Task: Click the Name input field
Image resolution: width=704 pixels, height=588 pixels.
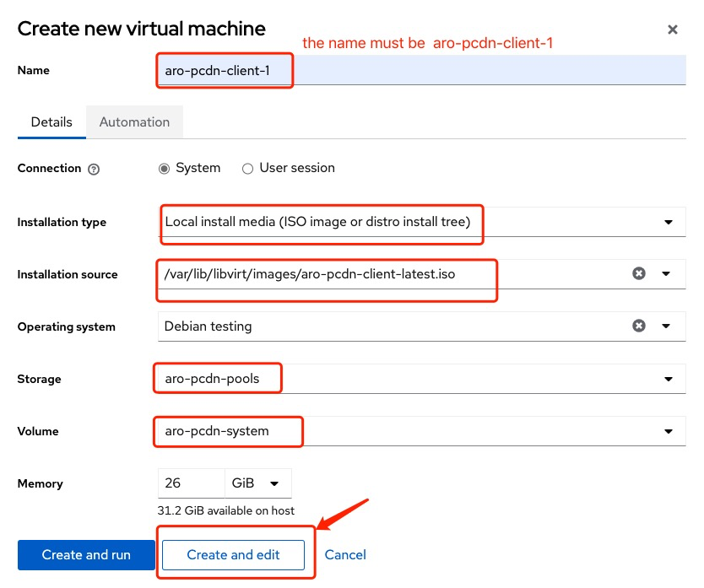Action: 422,70
